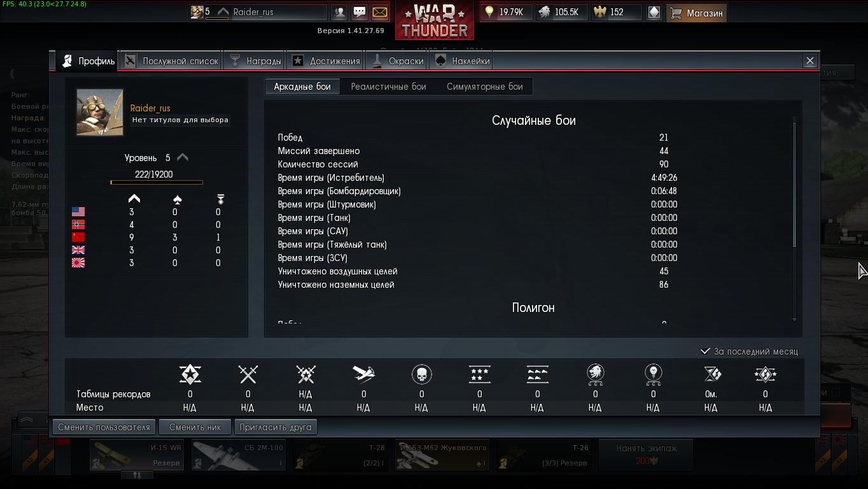Click the statistics panel vertical scrollbar
Screen dimensions: 868x489
coord(794,218)
